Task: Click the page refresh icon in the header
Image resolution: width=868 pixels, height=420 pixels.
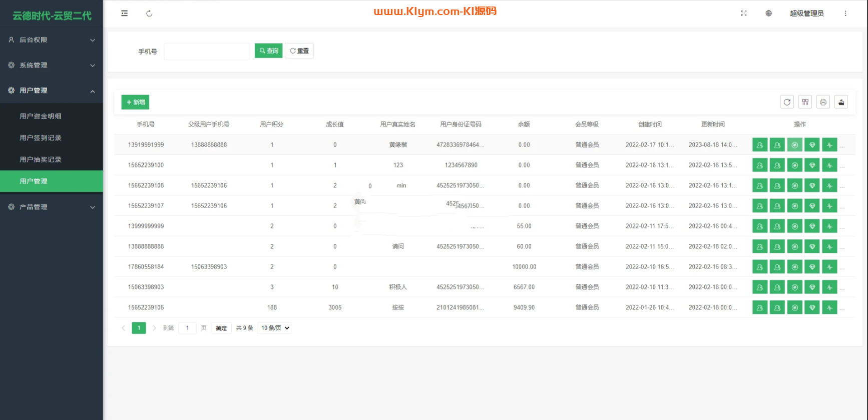Action: 149,13
